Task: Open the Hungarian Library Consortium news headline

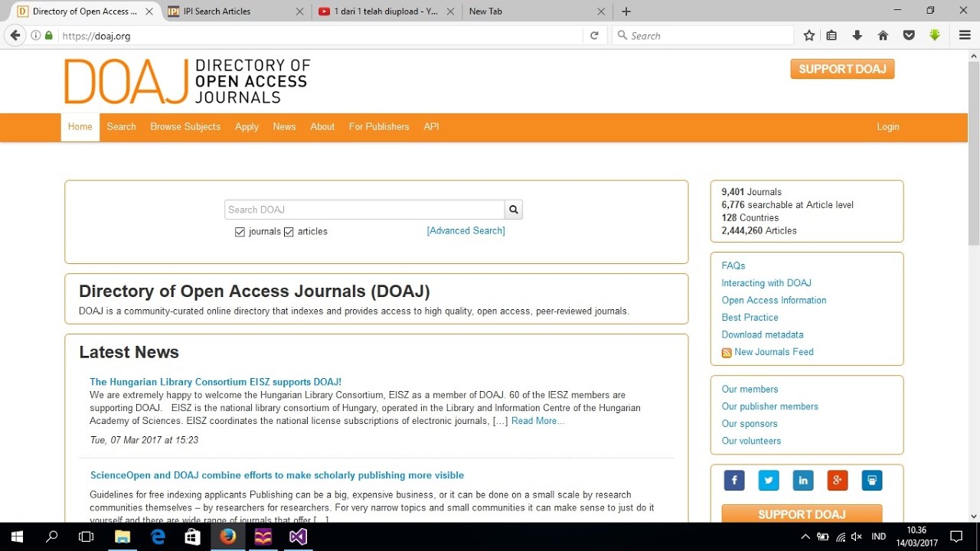Action: coord(215,382)
